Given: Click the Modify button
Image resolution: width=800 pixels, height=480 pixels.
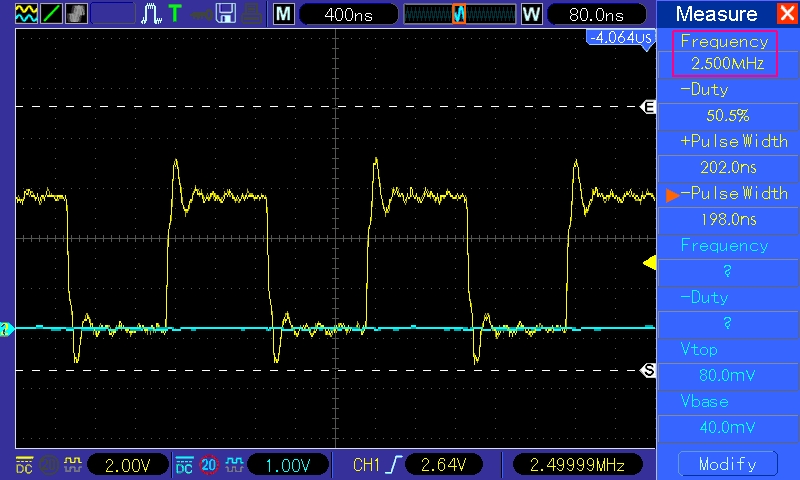Looking at the screenshot, I should (x=728, y=464).
